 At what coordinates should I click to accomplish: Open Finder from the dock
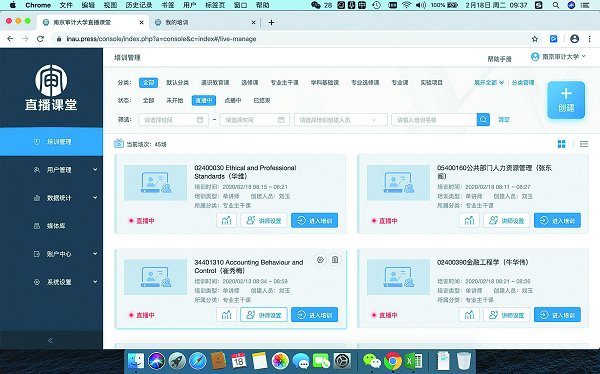click(x=136, y=361)
